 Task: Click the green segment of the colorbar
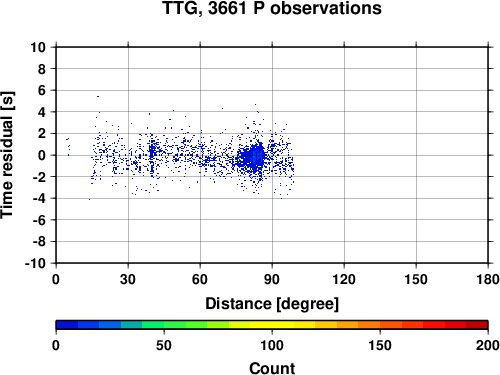click(174, 325)
